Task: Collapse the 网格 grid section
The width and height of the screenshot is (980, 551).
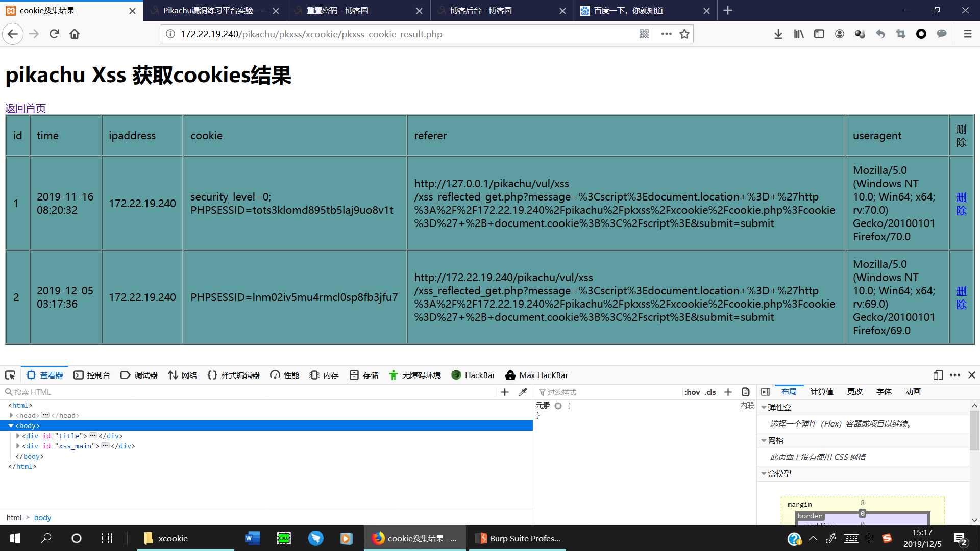Action: point(764,441)
